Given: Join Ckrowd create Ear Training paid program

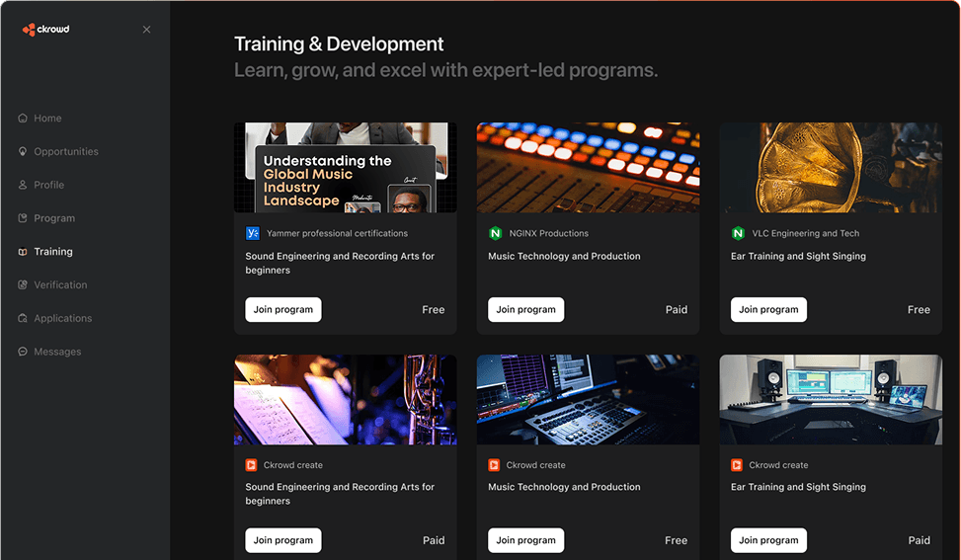Looking at the screenshot, I should point(768,540).
